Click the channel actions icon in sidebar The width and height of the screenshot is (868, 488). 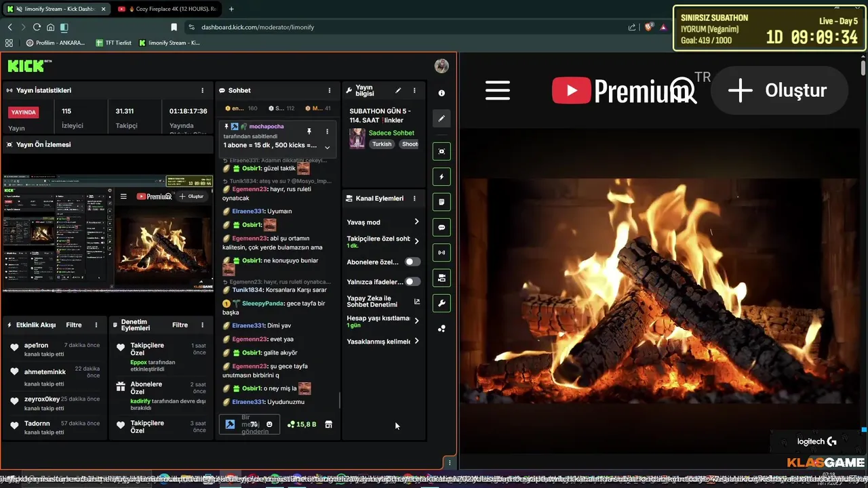(441, 278)
